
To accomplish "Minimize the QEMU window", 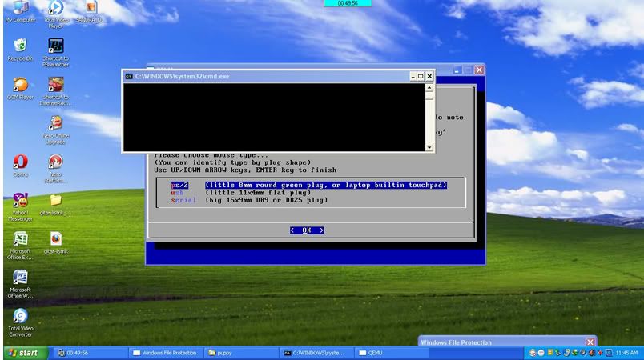I will pos(457,70).
